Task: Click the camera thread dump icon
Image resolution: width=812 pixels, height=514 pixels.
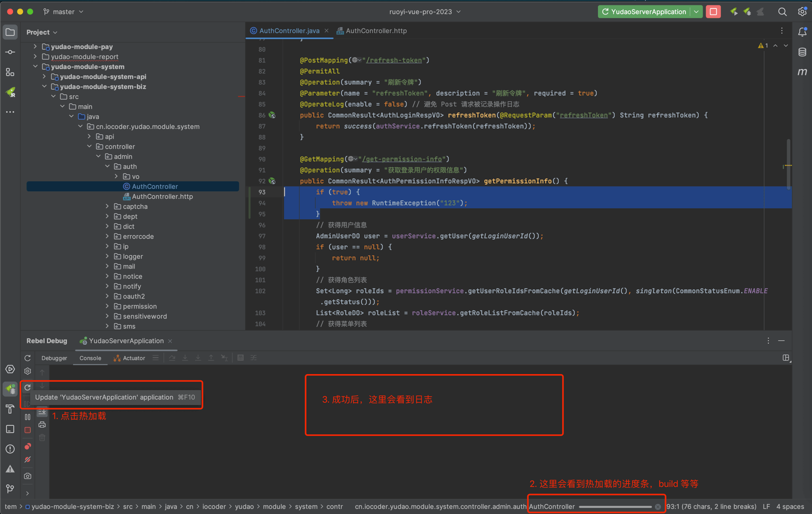Action: [x=27, y=476]
